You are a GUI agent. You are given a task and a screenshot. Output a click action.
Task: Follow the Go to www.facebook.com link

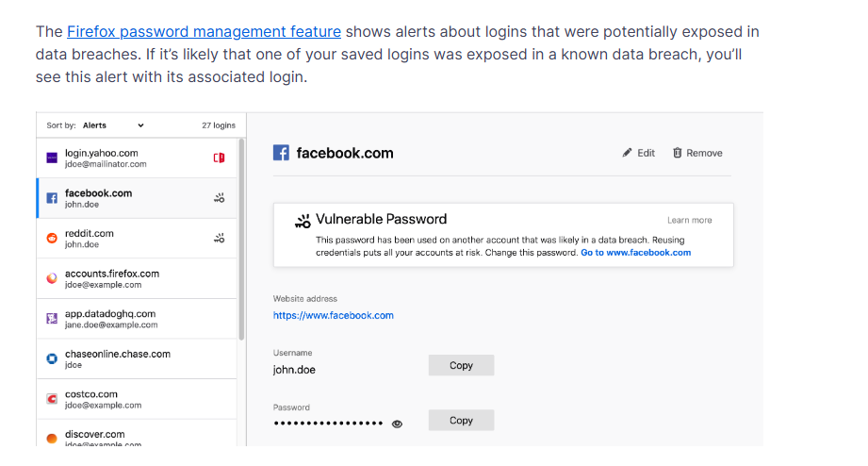[x=635, y=253]
